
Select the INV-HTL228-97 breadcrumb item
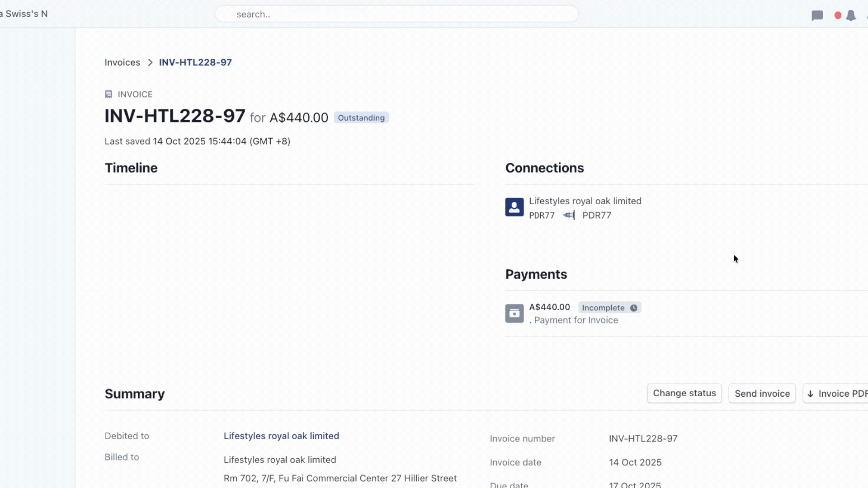pos(195,62)
